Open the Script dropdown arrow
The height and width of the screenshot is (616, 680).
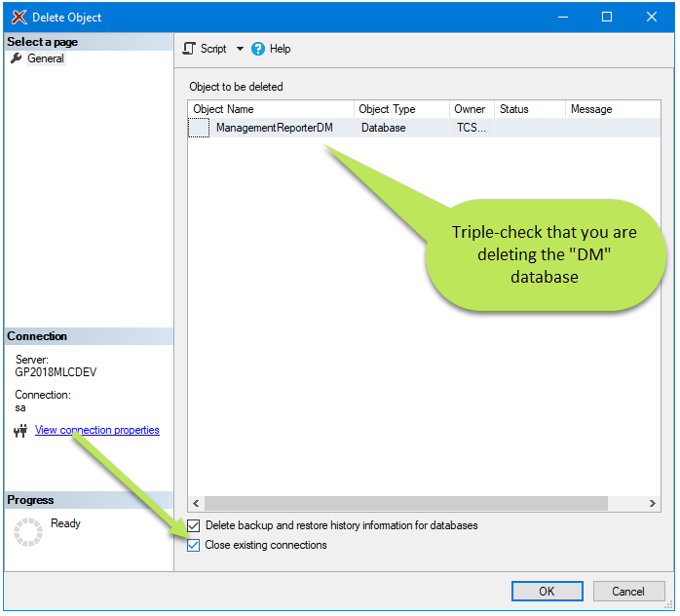(x=240, y=49)
